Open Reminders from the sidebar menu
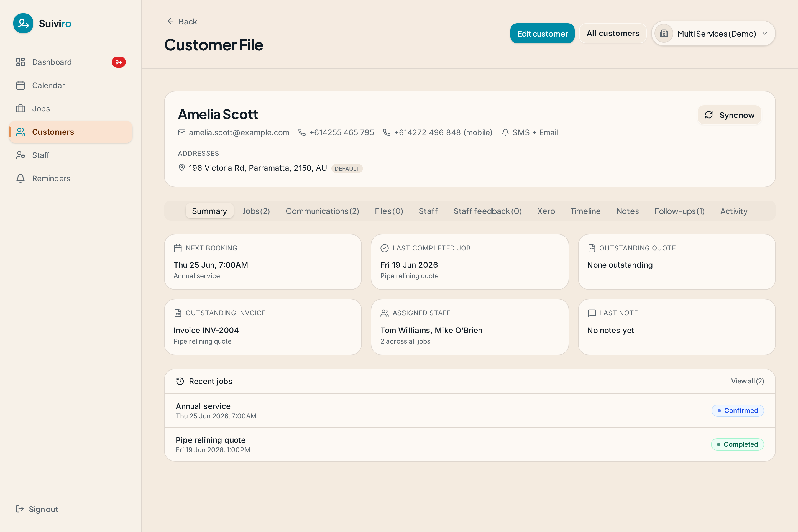The width and height of the screenshot is (798, 532). (71, 178)
